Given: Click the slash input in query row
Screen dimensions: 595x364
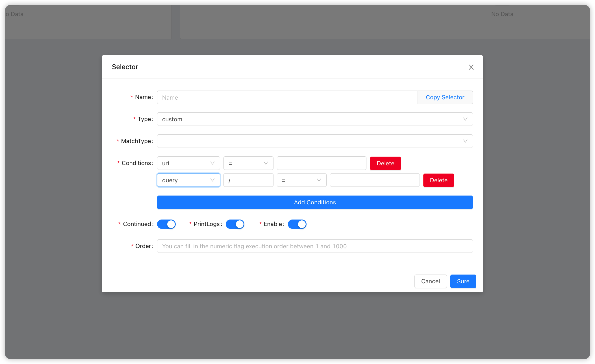Looking at the screenshot, I should tap(248, 180).
